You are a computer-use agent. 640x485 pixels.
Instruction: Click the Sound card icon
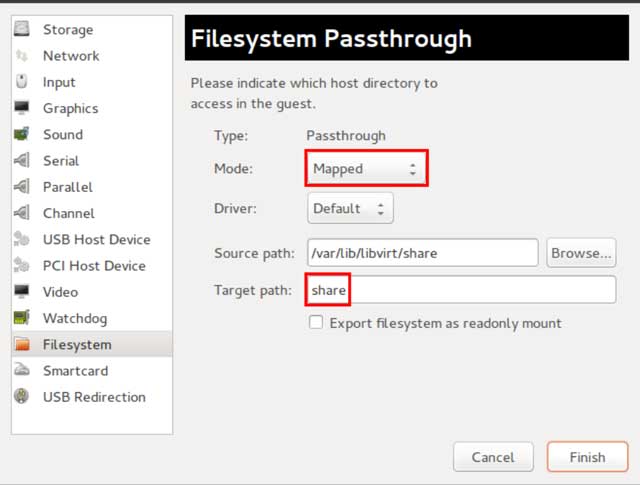pos(22,134)
